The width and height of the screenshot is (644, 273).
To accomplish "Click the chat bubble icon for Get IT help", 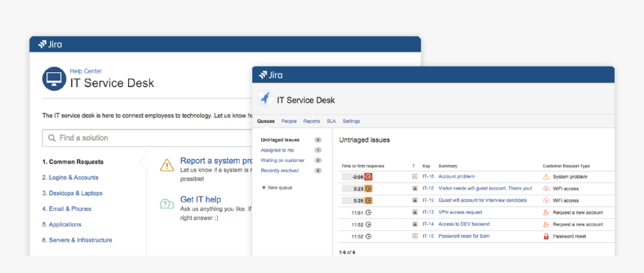I will 167,204.
